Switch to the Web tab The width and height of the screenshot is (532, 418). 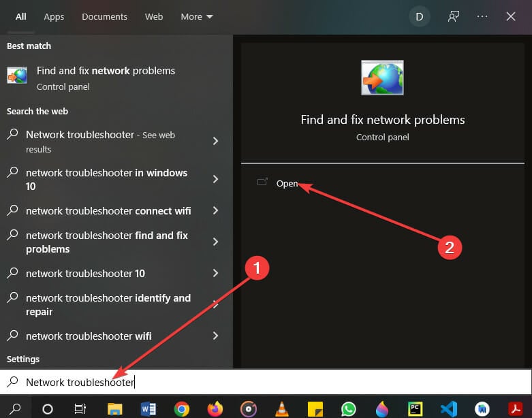[x=154, y=16]
